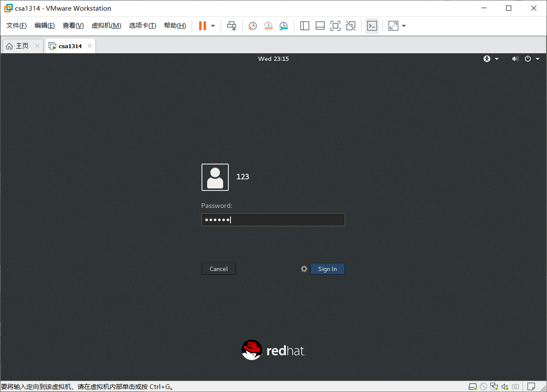Click the VMware Workstation title bar logo
This screenshot has height=392, width=547.
8,8
